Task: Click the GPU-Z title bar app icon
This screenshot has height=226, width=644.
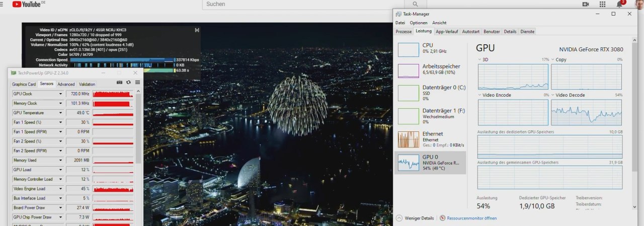Action: 13,73
